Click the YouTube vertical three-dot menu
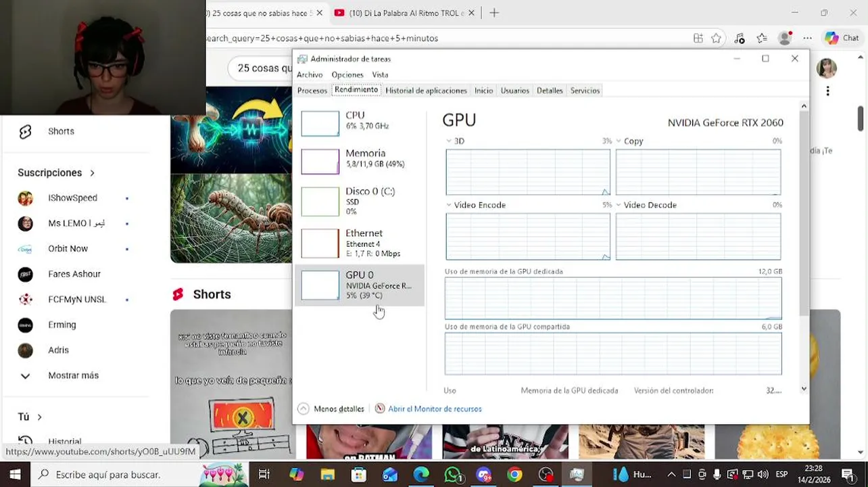 (x=827, y=91)
